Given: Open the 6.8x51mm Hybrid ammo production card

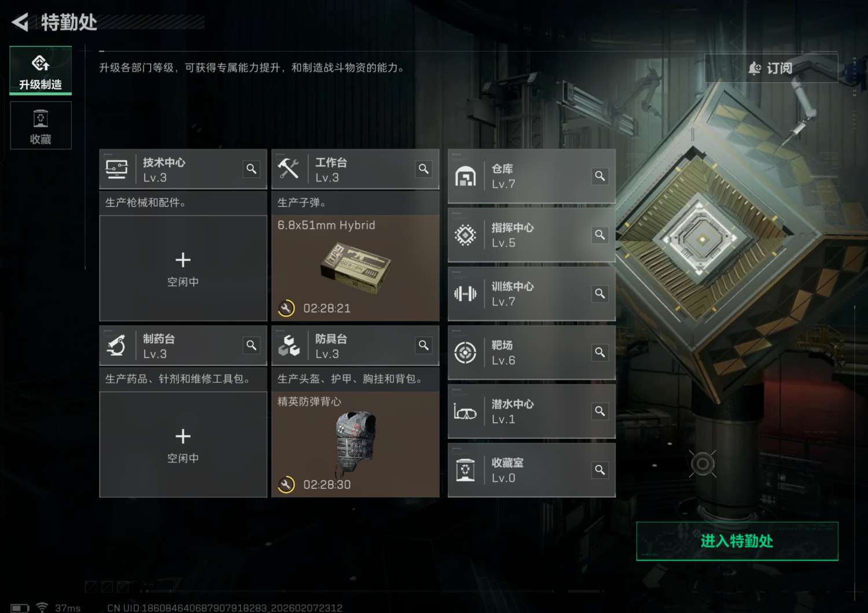Looking at the screenshot, I should (355, 268).
